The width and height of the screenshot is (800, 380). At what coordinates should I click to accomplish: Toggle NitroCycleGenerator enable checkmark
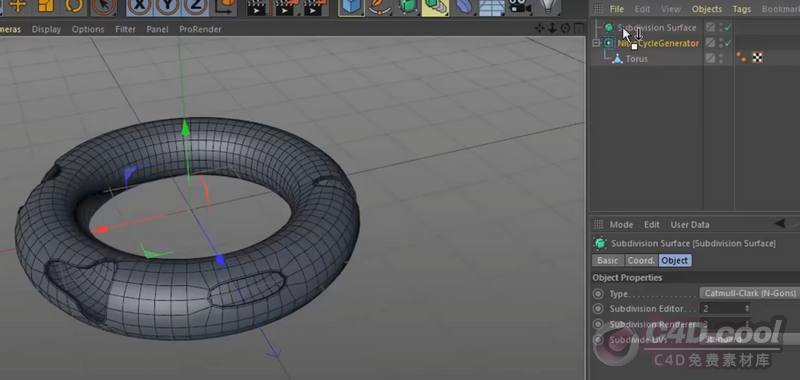(728, 43)
